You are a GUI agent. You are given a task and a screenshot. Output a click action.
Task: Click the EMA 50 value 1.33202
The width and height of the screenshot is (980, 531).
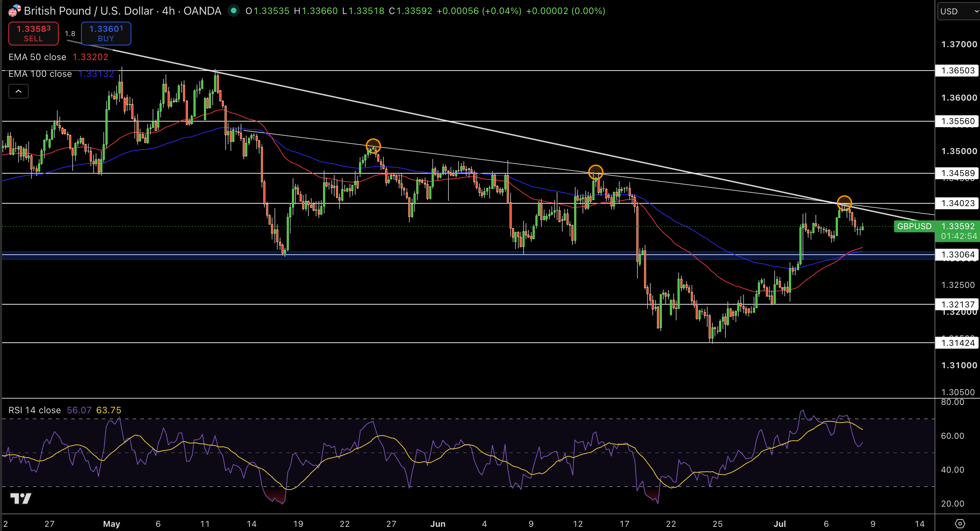click(90, 57)
